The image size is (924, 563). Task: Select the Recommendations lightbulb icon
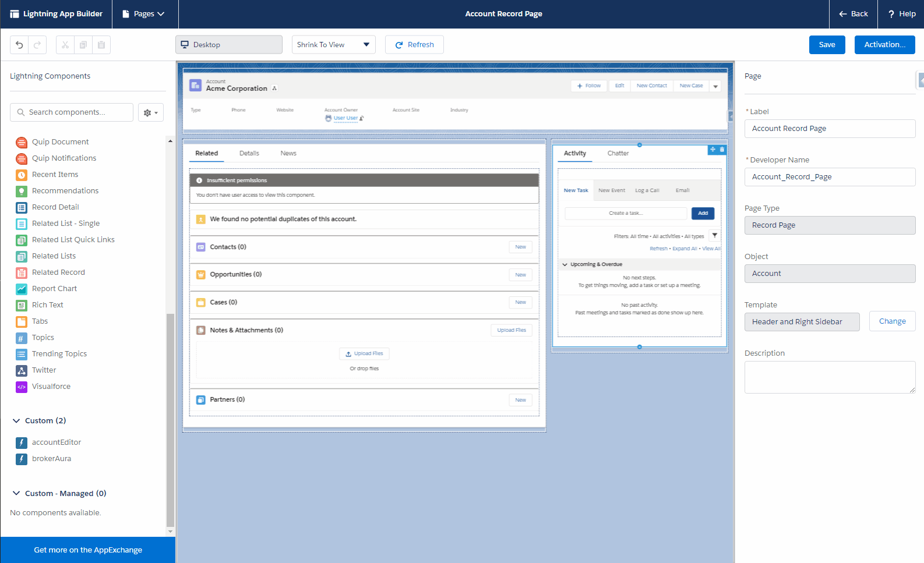22,191
